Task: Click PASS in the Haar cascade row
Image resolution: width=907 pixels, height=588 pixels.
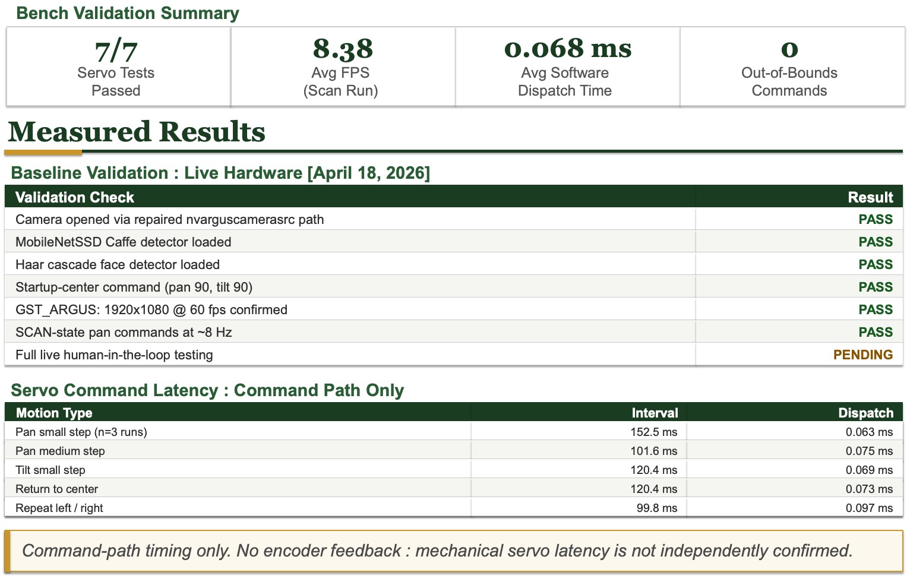Action: tap(876, 264)
